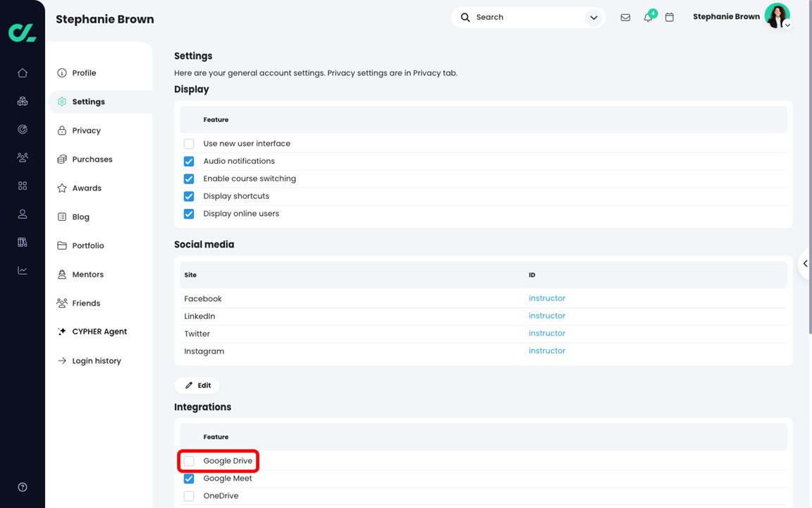The height and width of the screenshot is (508, 812).
Task: Open the Resources grid icon in sidebar
Action: click(x=22, y=186)
